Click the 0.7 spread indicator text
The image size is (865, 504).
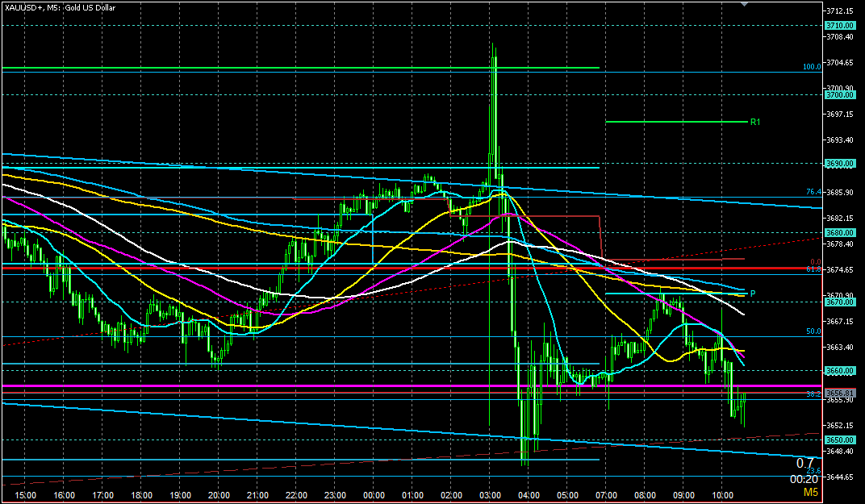pos(804,463)
